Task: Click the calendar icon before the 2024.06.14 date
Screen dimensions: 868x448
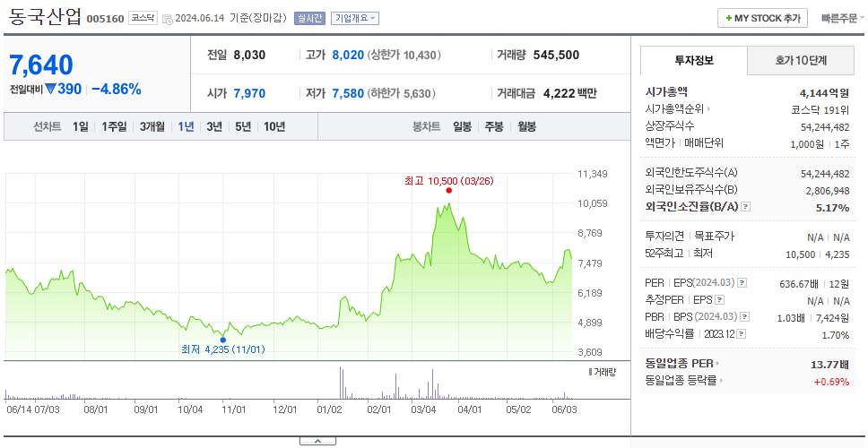Action: 167,19
